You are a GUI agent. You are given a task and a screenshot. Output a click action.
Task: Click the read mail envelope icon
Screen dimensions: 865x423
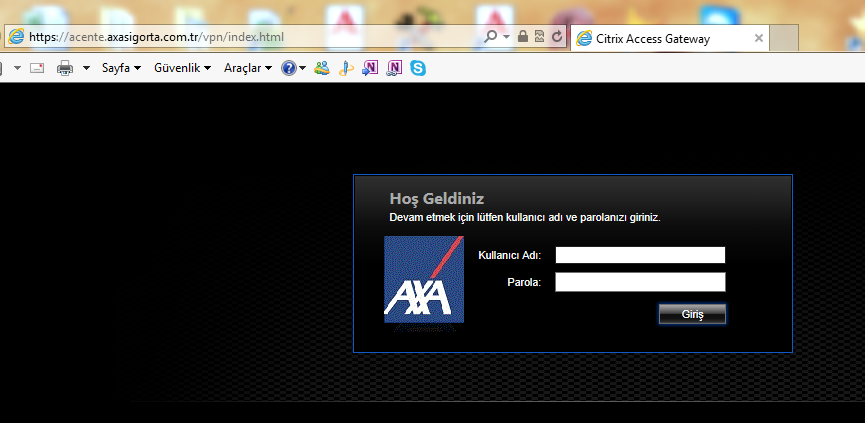pos(37,68)
